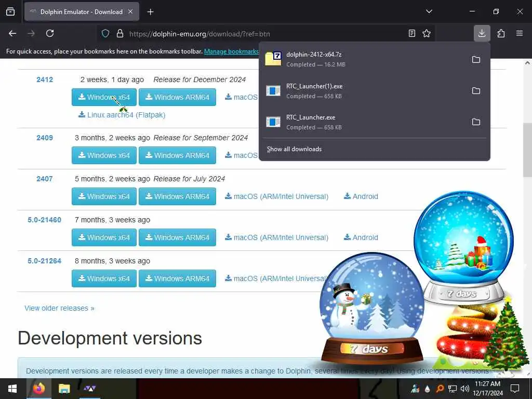Open a new tab with plus button
The image size is (532, 399).
tap(150, 12)
